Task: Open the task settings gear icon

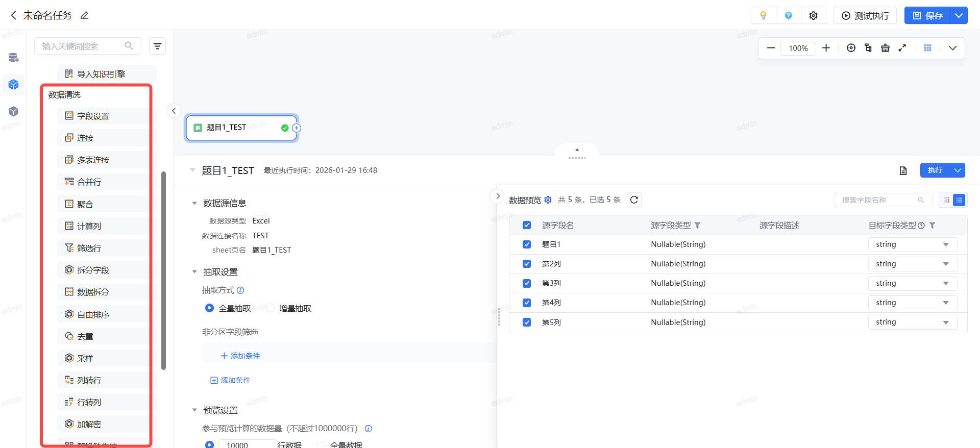Action: tap(813, 15)
